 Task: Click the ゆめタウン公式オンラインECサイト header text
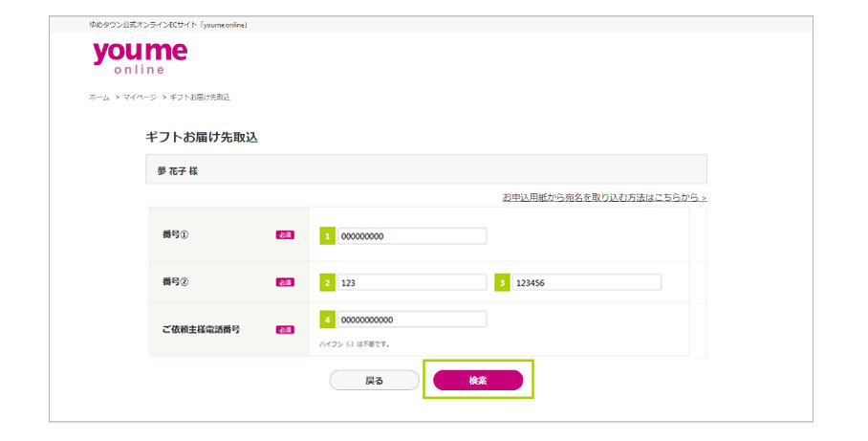[168, 25]
